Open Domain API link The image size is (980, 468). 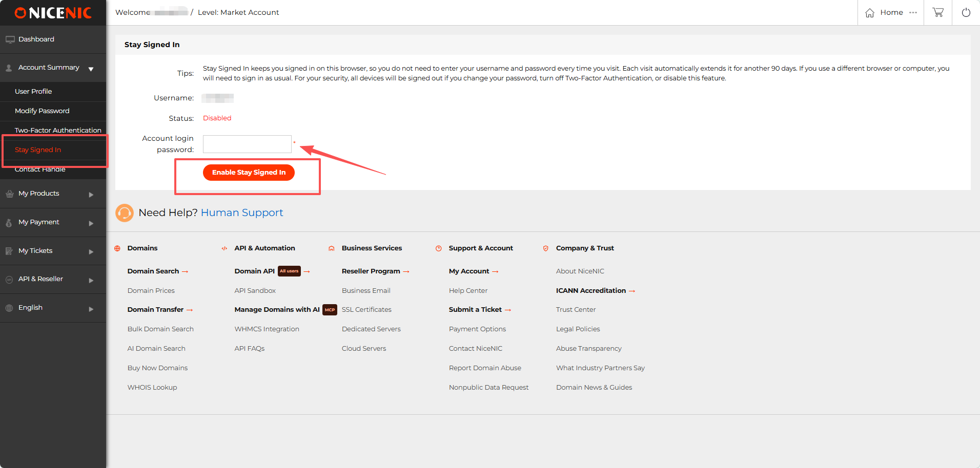[255, 271]
